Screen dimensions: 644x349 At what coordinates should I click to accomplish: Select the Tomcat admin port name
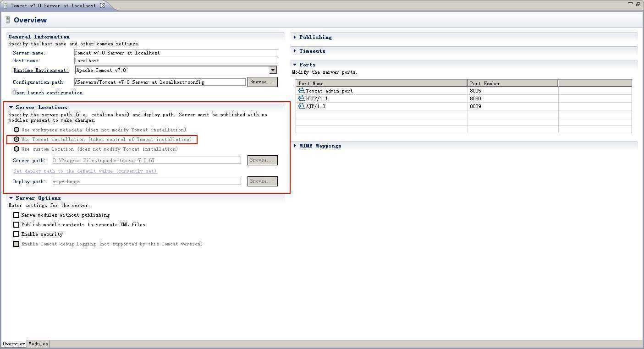point(329,91)
